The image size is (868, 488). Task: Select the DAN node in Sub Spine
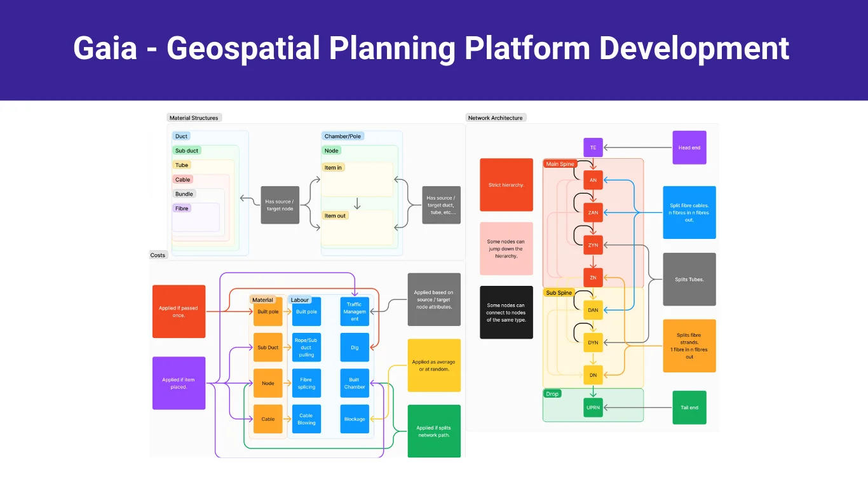tap(593, 310)
